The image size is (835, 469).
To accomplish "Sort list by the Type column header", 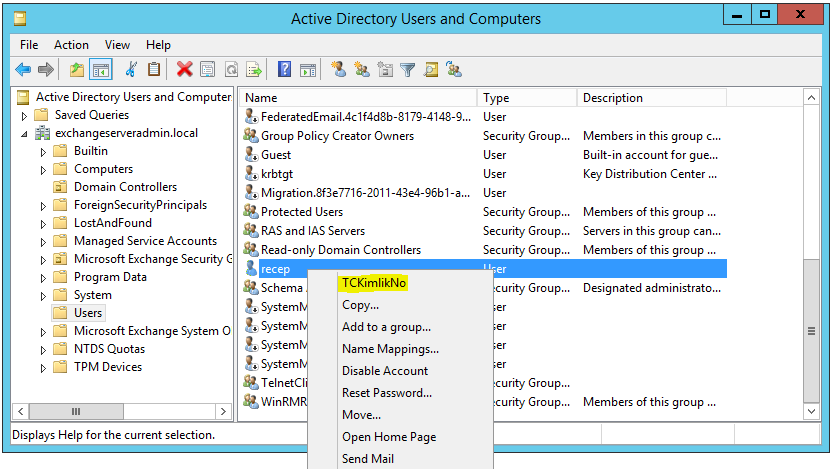I will (x=527, y=98).
